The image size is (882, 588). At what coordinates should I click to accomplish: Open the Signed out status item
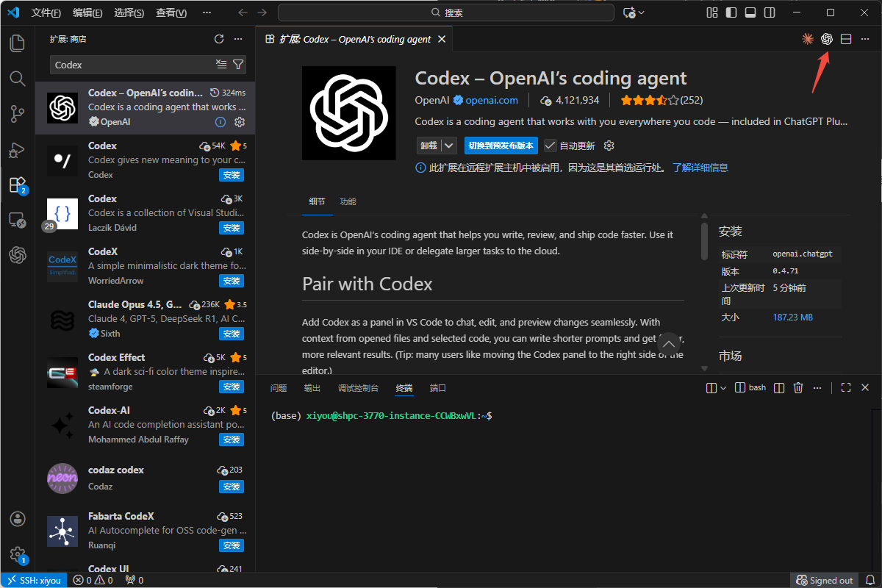825,580
